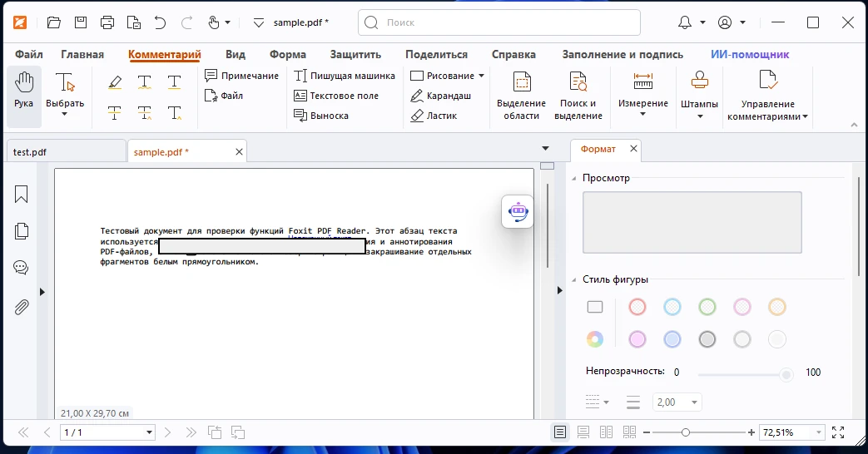
Task: Choose the Пишущая машинка typewriter tool
Action: pyautogui.click(x=345, y=76)
